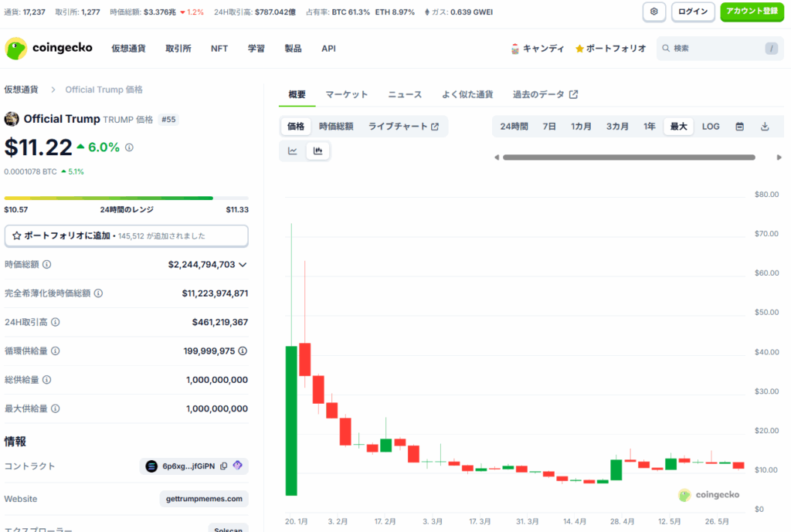Click the right arrow of chart range scrollbar
The height and width of the screenshot is (532, 791).
click(779, 158)
